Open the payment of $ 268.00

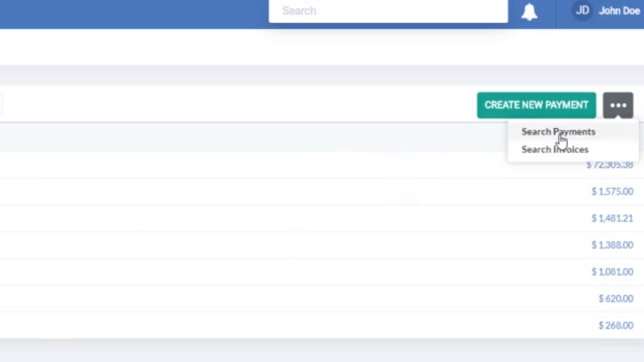[x=616, y=325]
